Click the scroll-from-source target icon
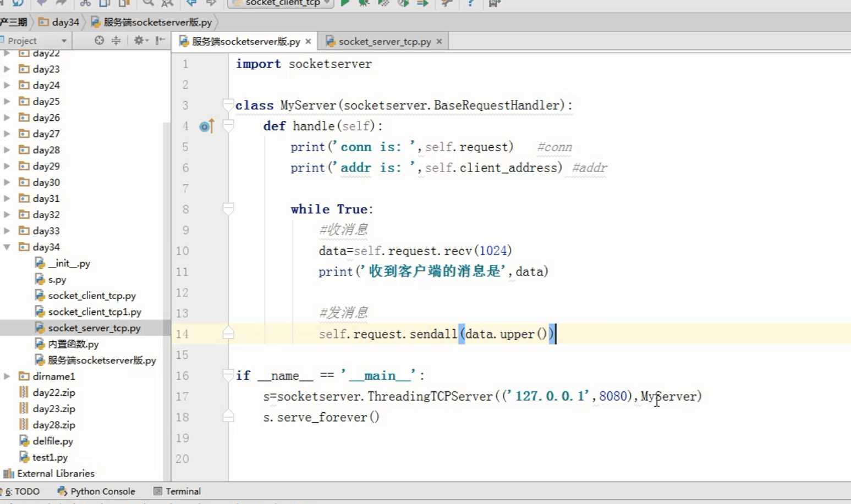This screenshot has width=851, height=504. pos(99,40)
